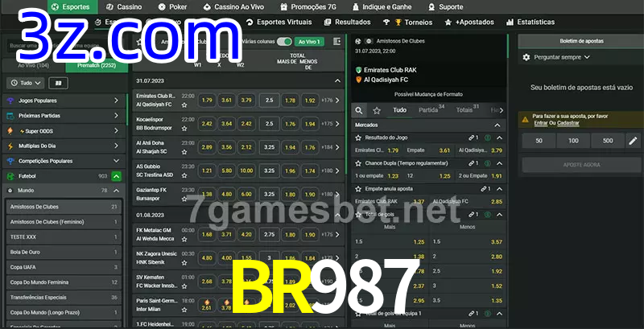The width and height of the screenshot is (644, 329).
Task: Open Suporte in top navigation
Action: pyautogui.click(x=446, y=7)
